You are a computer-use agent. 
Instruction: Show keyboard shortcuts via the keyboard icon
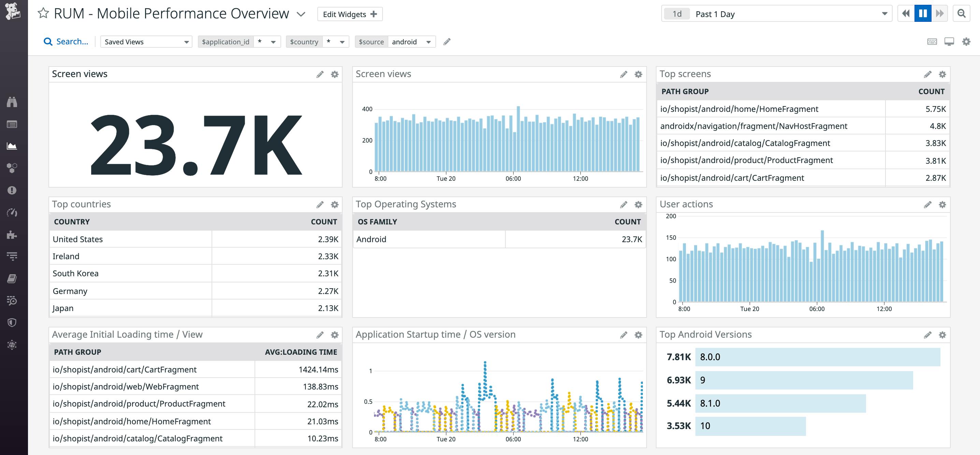pos(932,41)
